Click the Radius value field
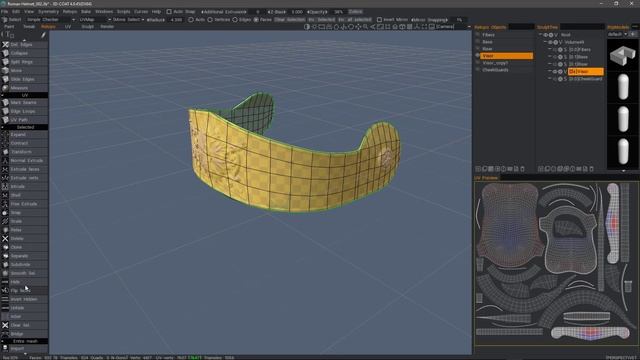 176,20
